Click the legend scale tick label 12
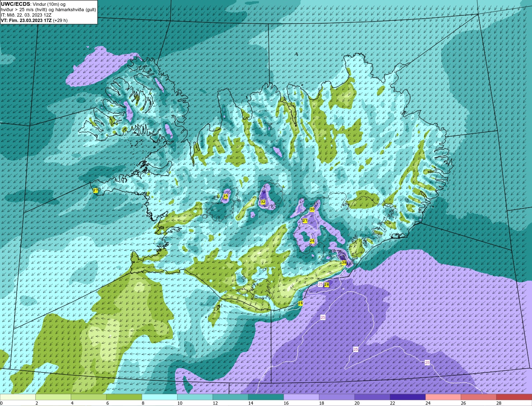 click(215, 403)
